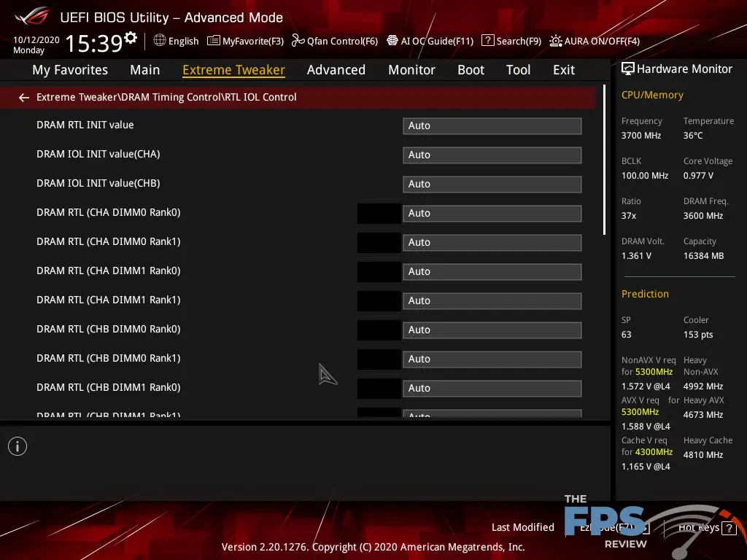The width and height of the screenshot is (747, 560).
Task: Click the 15:39 clock
Action: pos(94,43)
